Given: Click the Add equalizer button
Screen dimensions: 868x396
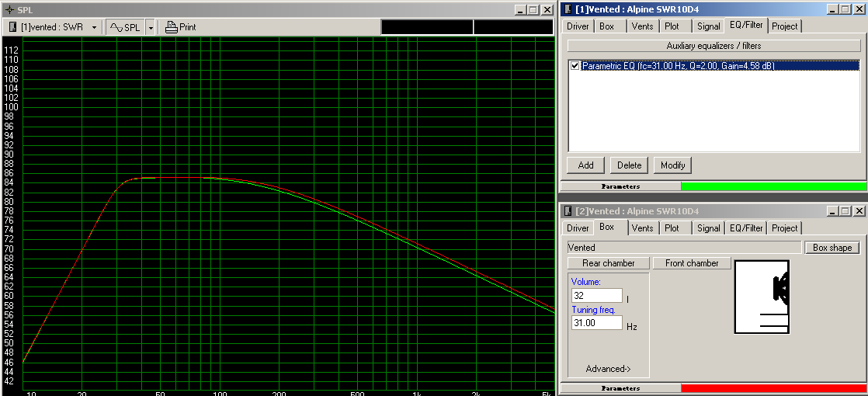Looking at the screenshot, I should tap(585, 165).
